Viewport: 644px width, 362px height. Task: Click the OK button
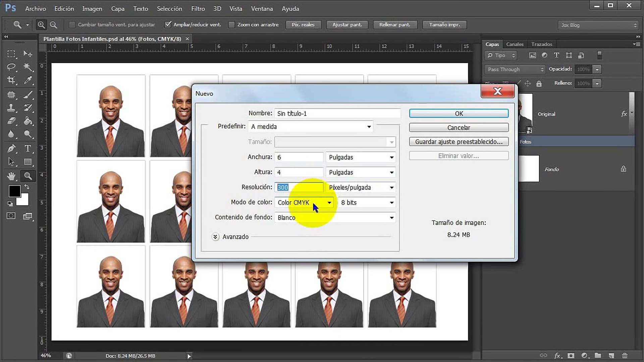click(459, 114)
